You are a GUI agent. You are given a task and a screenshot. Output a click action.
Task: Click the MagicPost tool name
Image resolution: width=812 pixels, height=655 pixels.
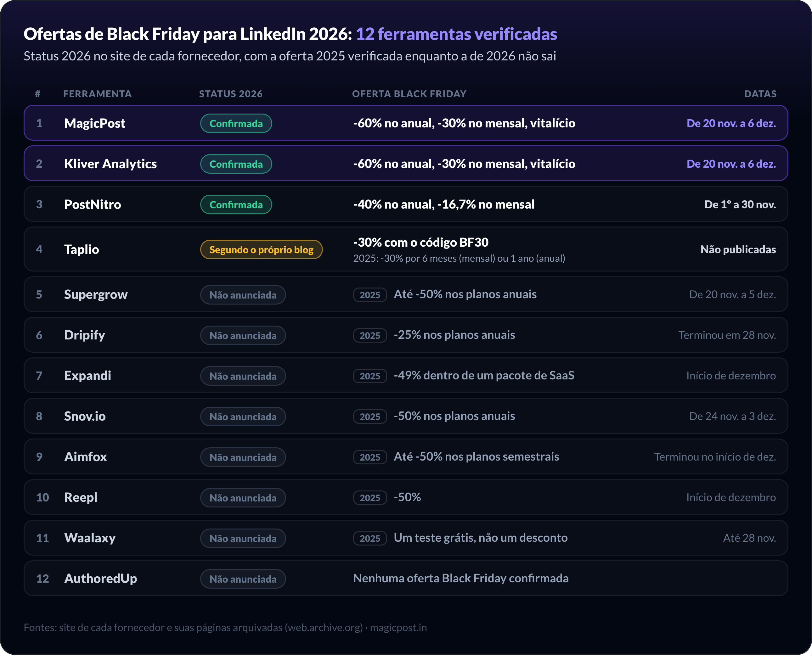click(94, 123)
